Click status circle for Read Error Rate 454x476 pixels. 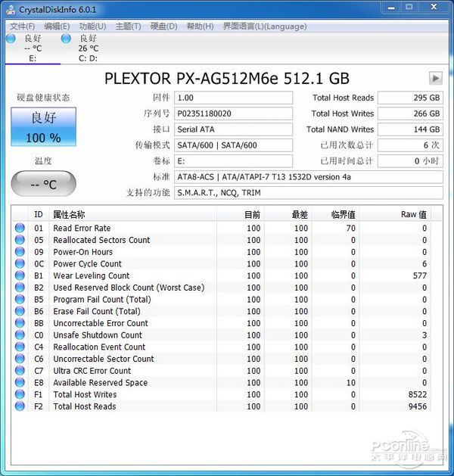(x=20, y=228)
